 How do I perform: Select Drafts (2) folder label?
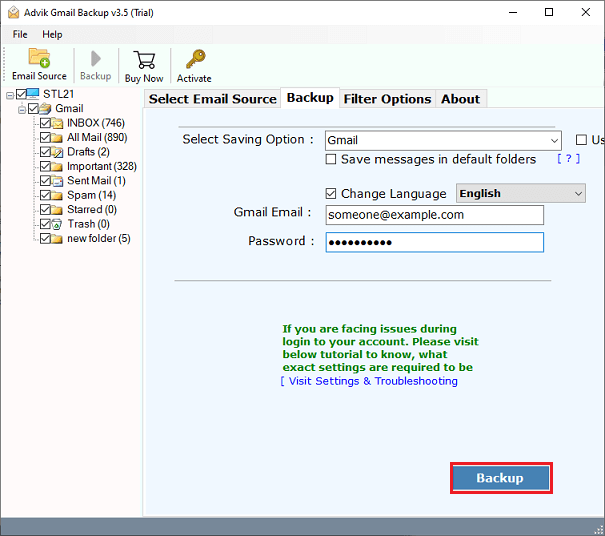[x=88, y=152]
